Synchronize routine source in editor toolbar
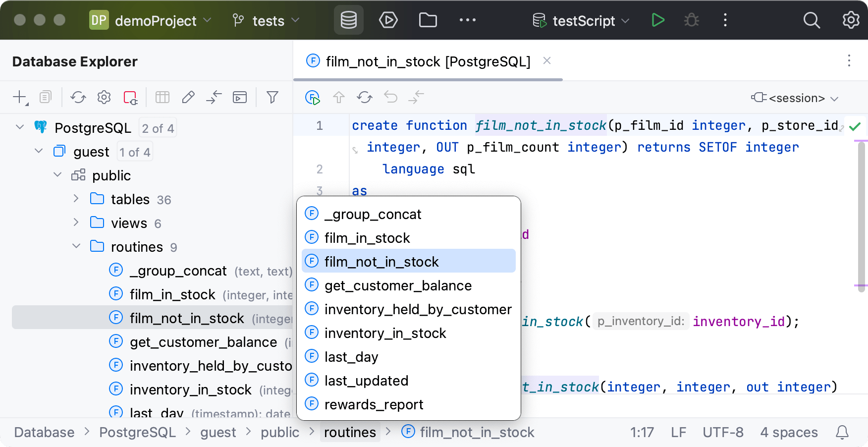 tap(365, 98)
